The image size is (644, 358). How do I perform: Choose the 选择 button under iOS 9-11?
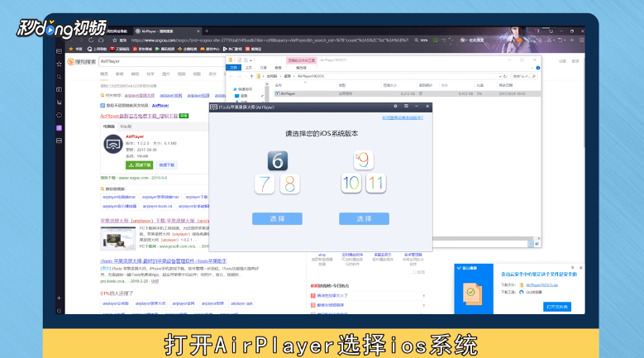(364, 219)
